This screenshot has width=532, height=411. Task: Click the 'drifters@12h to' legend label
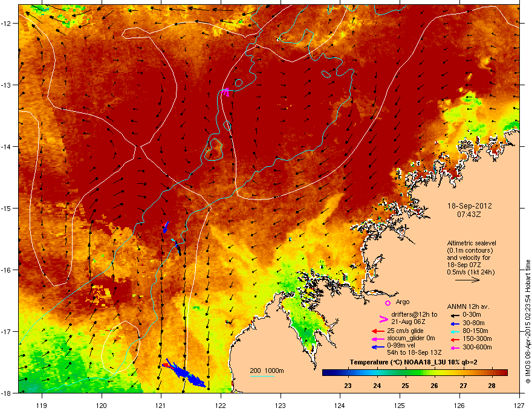pos(414,314)
